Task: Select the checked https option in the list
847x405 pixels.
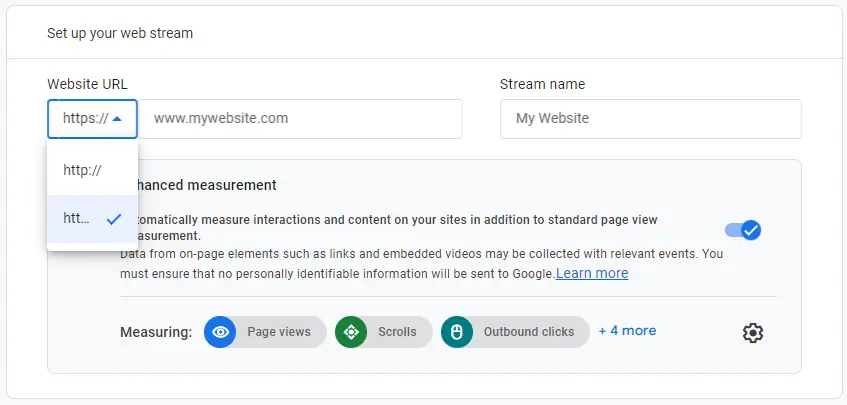Action: click(92, 219)
